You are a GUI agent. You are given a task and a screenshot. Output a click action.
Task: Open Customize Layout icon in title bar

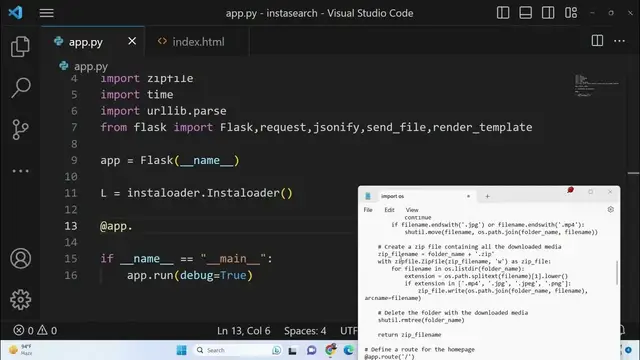[x=571, y=13]
